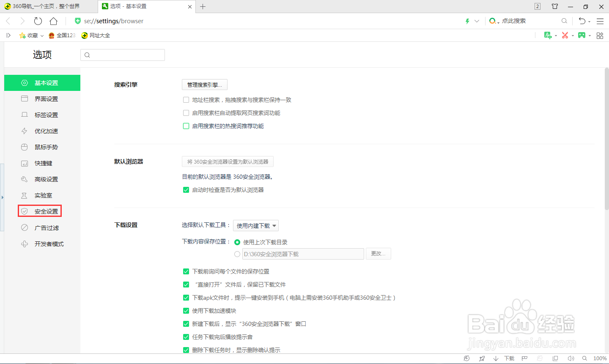The height and width of the screenshot is (364, 609).
Task: Click the window count icon in title bar
Action: point(538,6)
